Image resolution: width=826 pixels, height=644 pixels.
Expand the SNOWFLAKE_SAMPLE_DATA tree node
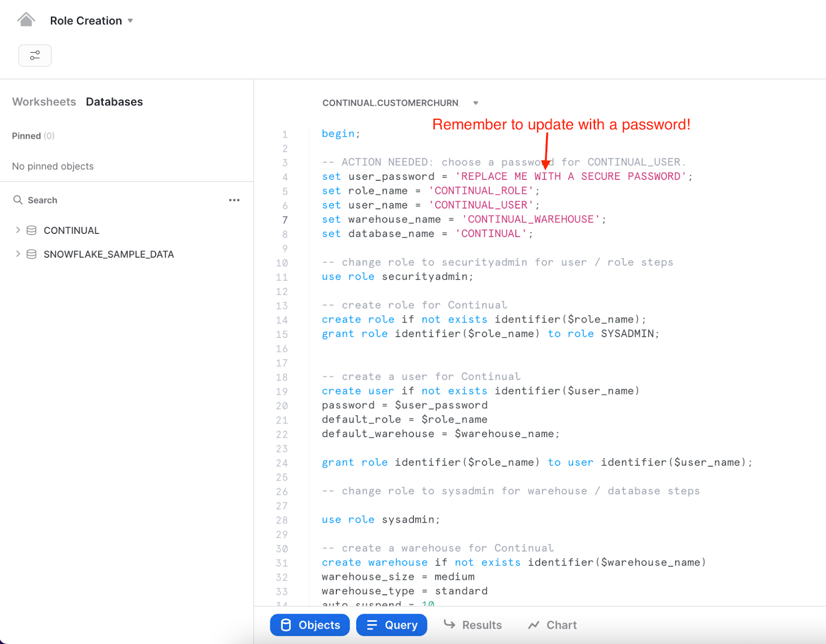click(18, 254)
